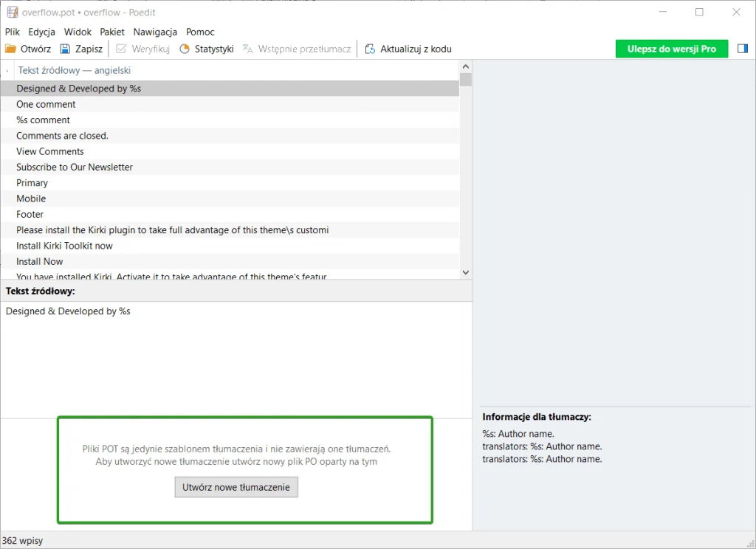Click the bold 'Tekst źródłowy:' label
This screenshot has width=756, height=549.
tap(41, 291)
